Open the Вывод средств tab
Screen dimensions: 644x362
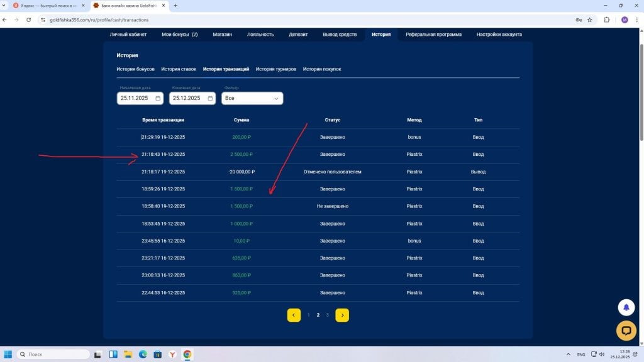click(340, 35)
